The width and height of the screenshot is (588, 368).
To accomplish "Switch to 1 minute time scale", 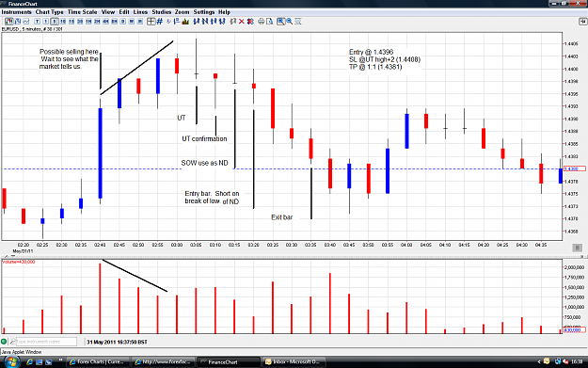I will point(46,22).
